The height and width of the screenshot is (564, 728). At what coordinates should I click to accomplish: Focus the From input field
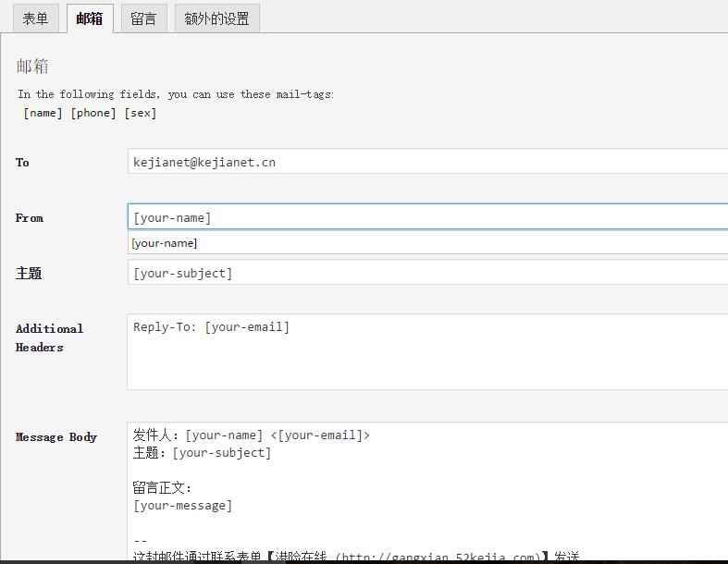point(427,217)
